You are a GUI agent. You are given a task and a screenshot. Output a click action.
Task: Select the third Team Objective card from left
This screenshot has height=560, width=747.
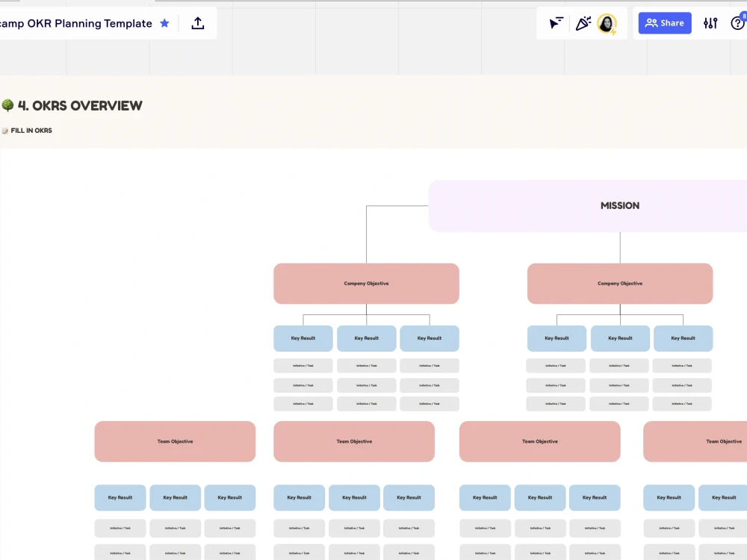coord(540,441)
